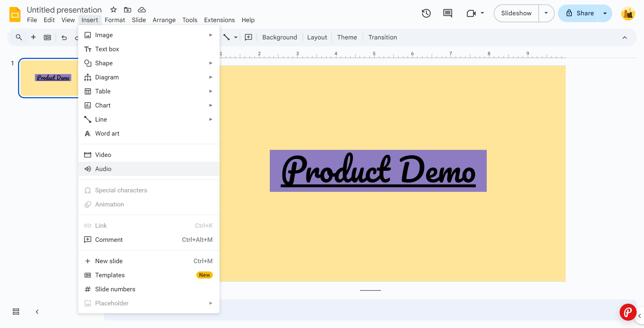Collapse the filmstrip panel arrow
Screen dimensions: 644x328
coord(37,312)
